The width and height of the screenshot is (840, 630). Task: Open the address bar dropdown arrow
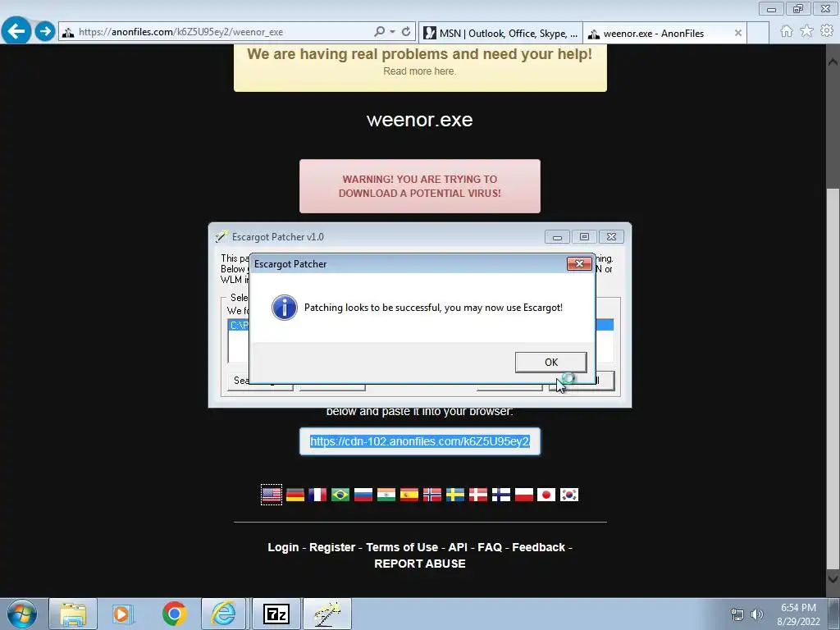(393, 32)
